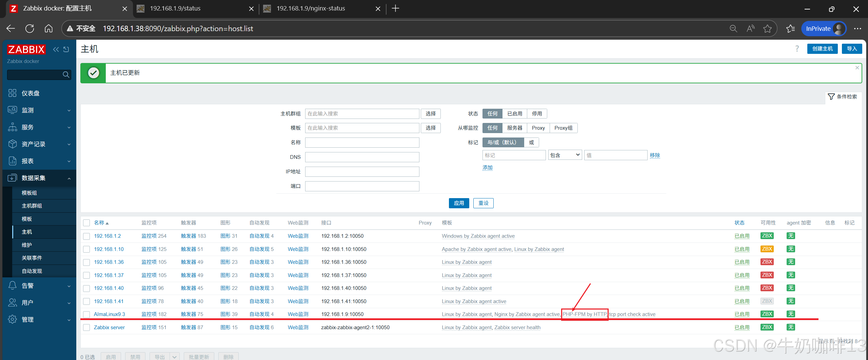Expand the 报表 sidebar menu
The height and width of the screenshot is (360, 868).
(39, 161)
